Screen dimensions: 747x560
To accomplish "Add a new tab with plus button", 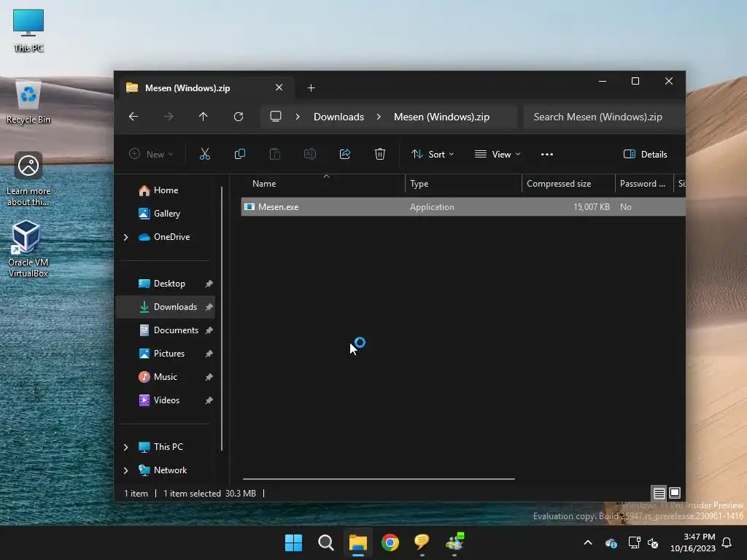I will click(311, 88).
